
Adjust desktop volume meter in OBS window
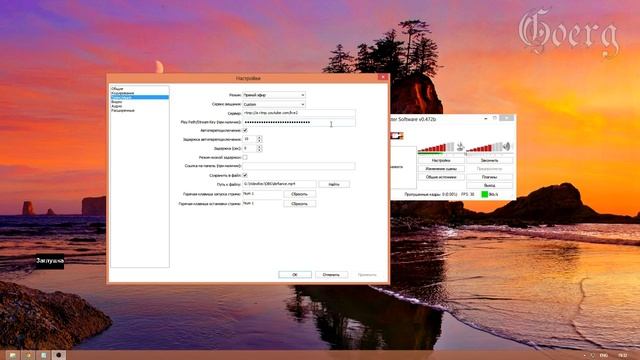(484, 148)
